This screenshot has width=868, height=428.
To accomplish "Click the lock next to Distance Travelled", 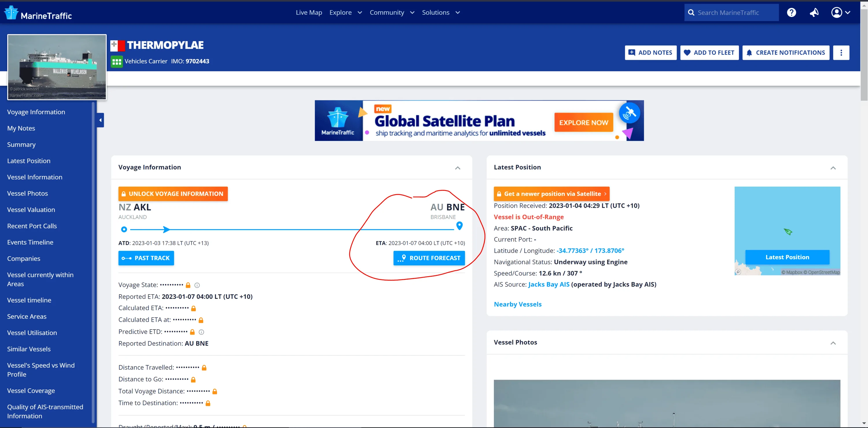I will point(204,368).
